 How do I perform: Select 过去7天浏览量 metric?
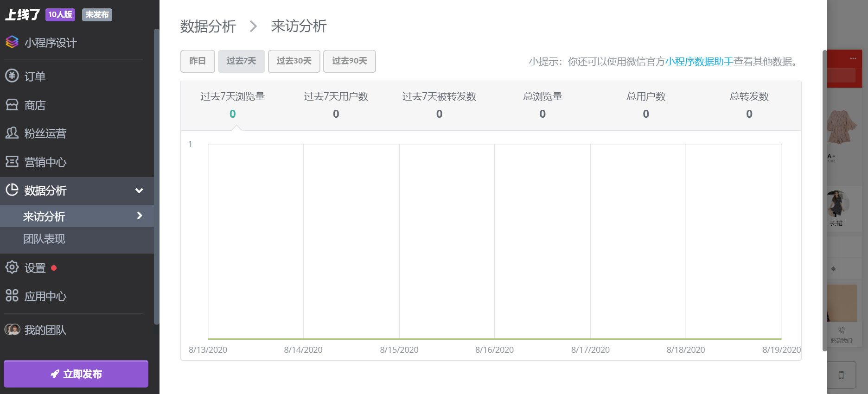click(233, 105)
